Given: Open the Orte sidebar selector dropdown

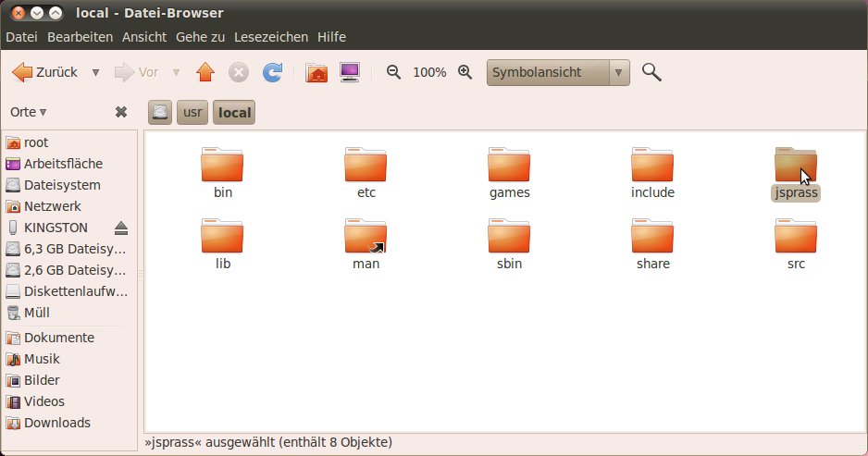Looking at the screenshot, I should [28, 112].
